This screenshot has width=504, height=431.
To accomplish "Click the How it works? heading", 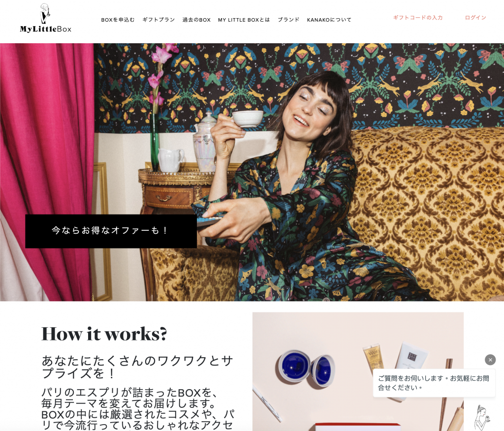I will coord(104,334).
